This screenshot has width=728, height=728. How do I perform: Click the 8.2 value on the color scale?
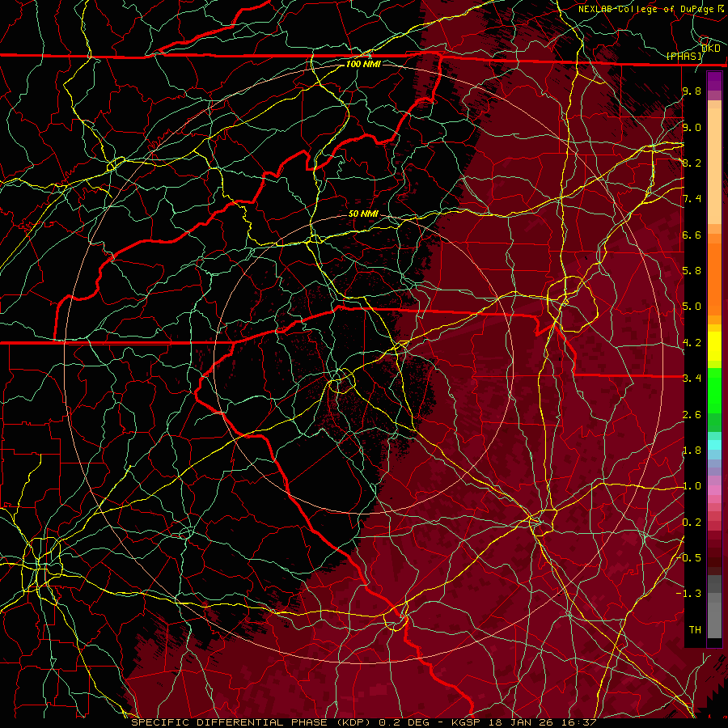[692, 163]
